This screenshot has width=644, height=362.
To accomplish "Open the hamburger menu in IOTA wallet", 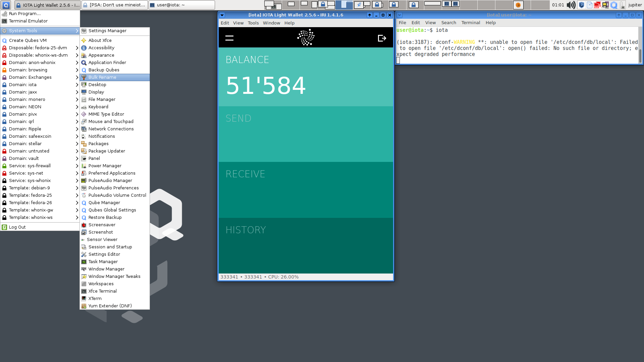I will tap(229, 38).
